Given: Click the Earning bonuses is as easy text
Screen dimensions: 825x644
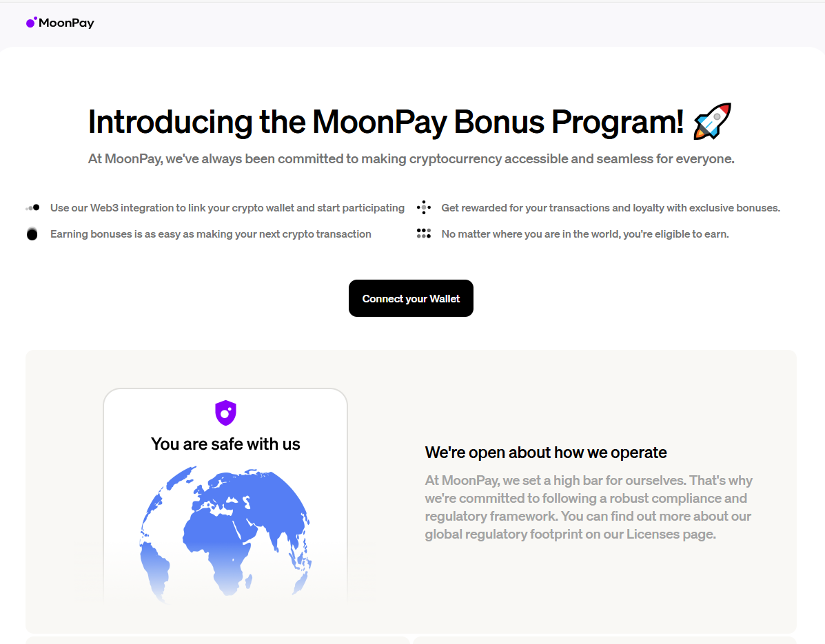Looking at the screenshot, I should pyautogui.click(x=210, y=234).
